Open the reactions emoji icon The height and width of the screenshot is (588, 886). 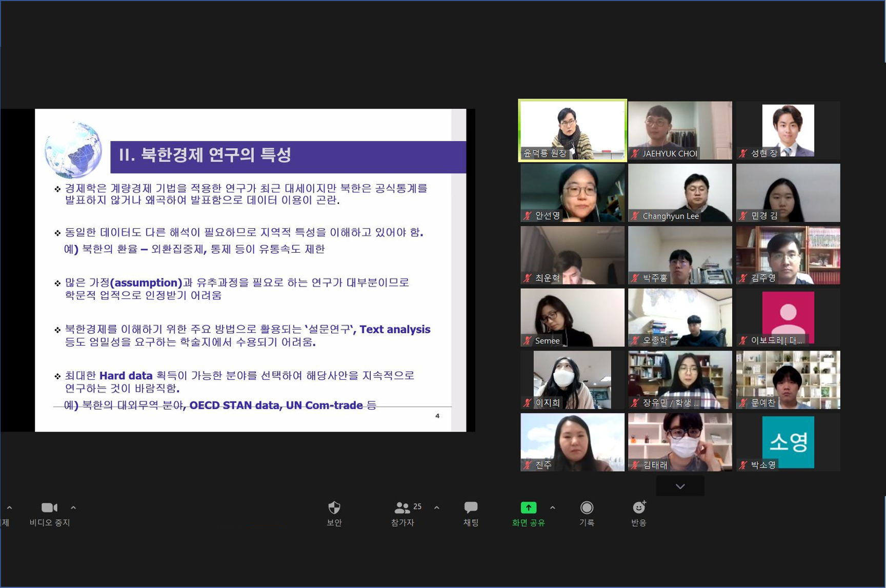638,508
